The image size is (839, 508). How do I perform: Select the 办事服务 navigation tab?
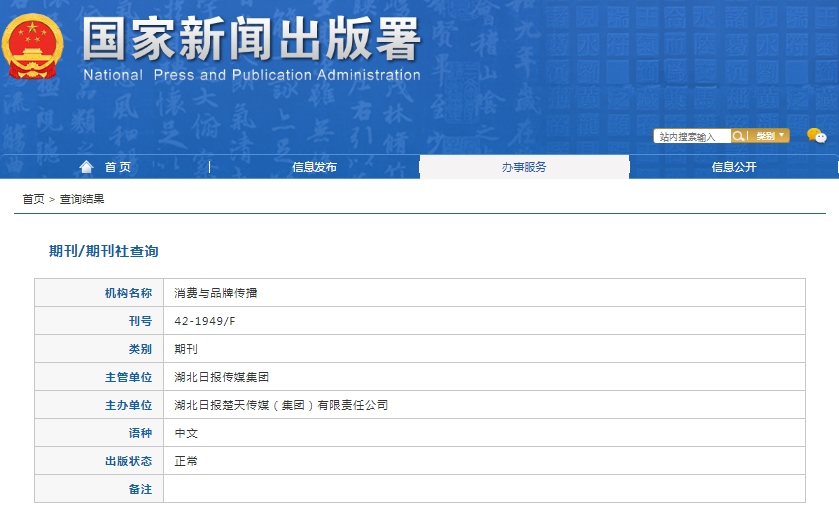(524, 167)
